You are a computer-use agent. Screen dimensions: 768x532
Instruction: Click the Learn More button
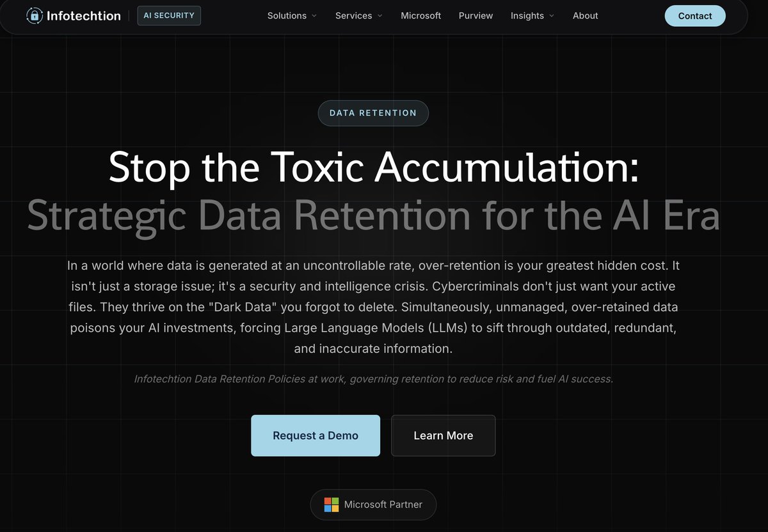point(444,435)
